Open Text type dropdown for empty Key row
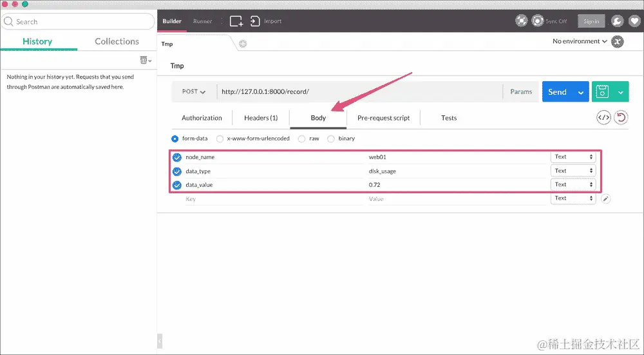 [573, 198]
